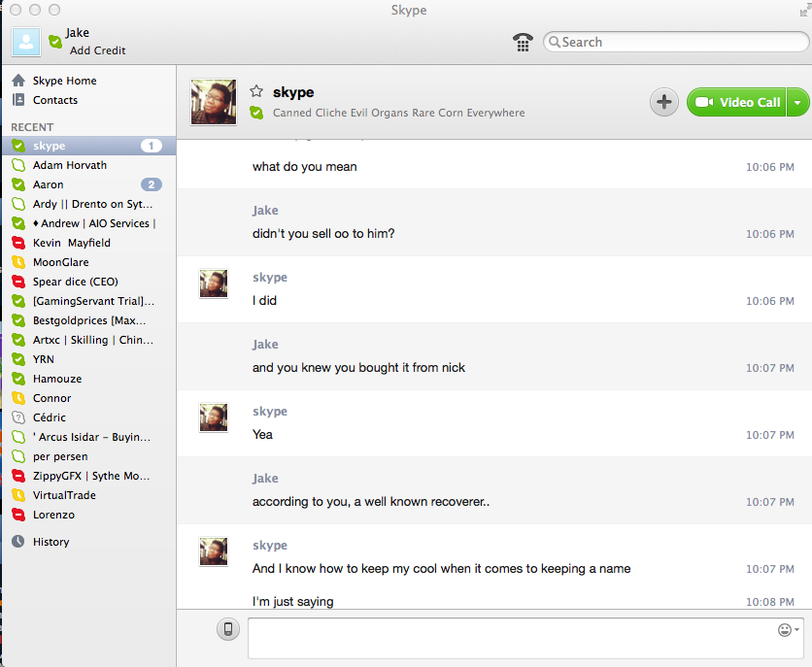
Task: Click the mood text 'Canned Cliche Evil Organs'
Action: [x=399, y=113]
